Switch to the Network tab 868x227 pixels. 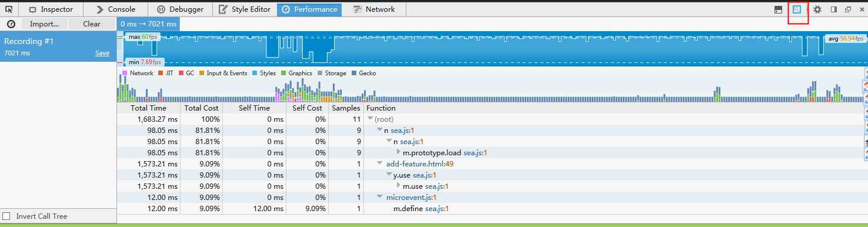[374, 9]
